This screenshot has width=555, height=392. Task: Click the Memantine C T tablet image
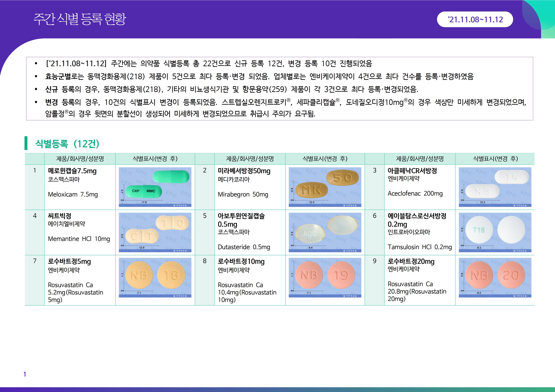(x=155, y=232)
